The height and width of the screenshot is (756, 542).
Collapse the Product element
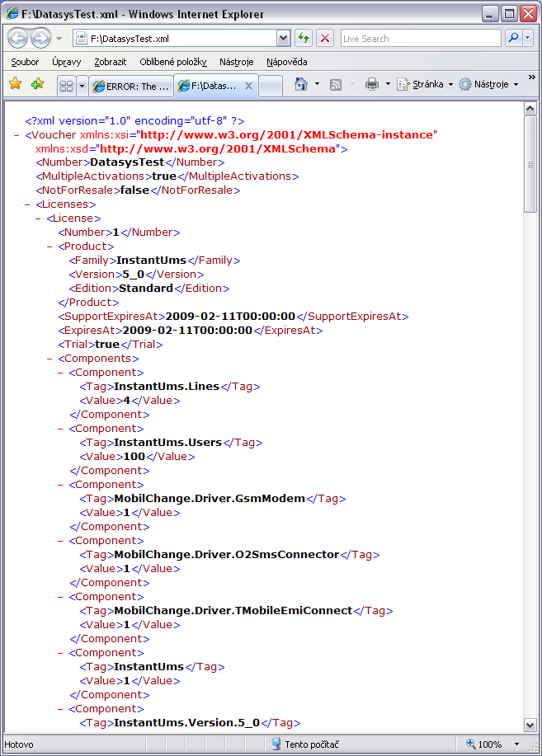[x=49, y=247]
